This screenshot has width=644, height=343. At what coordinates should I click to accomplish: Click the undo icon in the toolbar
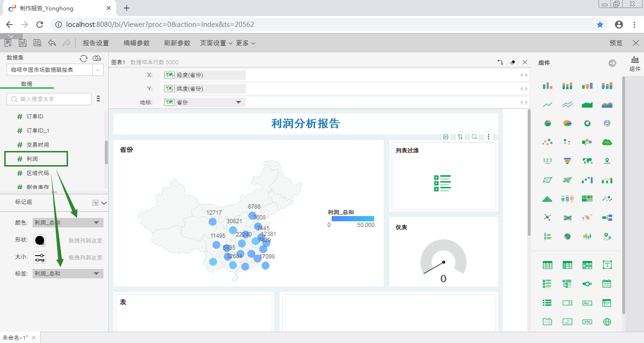tap(52, 42)
